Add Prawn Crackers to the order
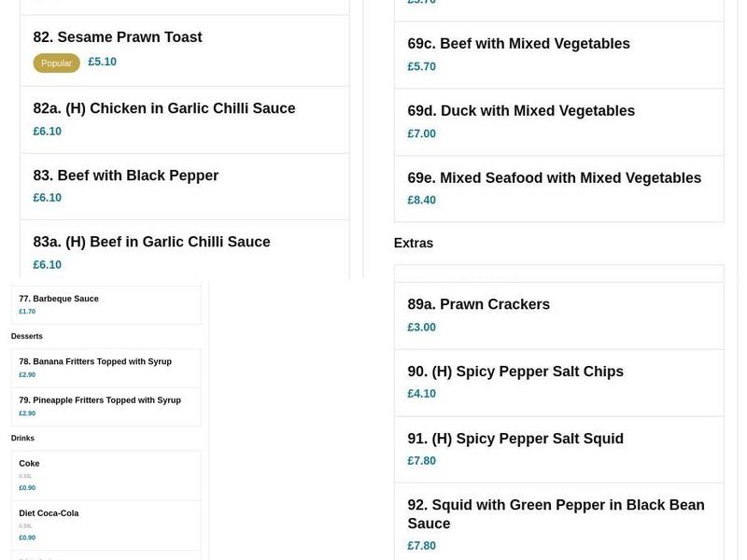Image resolution: width=747 pixels, height=560 pixels. click(x=478, y=304)
